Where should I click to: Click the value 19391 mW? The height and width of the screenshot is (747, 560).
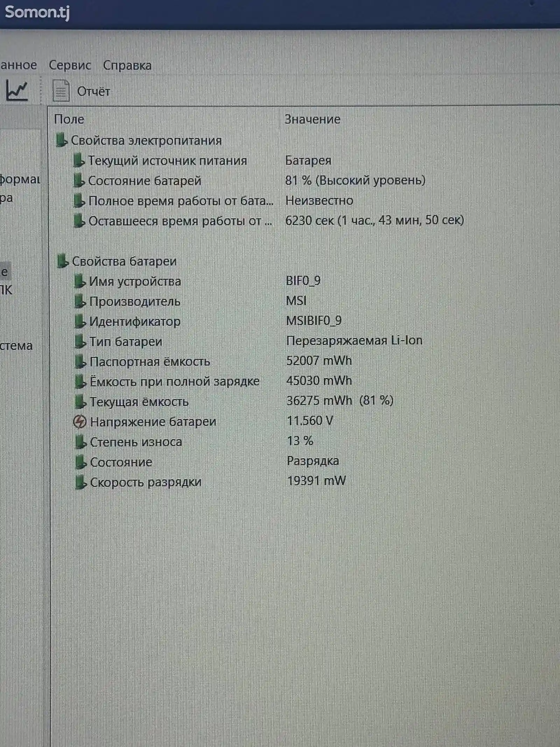(x=316, y=481)
